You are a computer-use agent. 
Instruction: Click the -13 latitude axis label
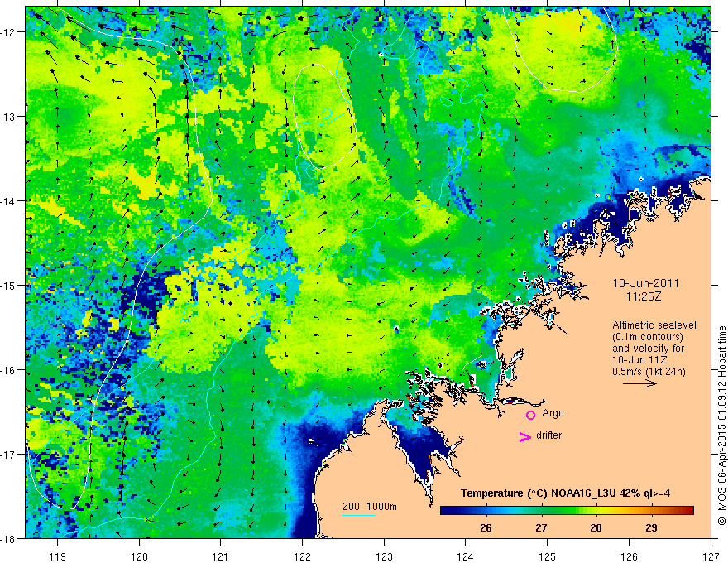8,117
